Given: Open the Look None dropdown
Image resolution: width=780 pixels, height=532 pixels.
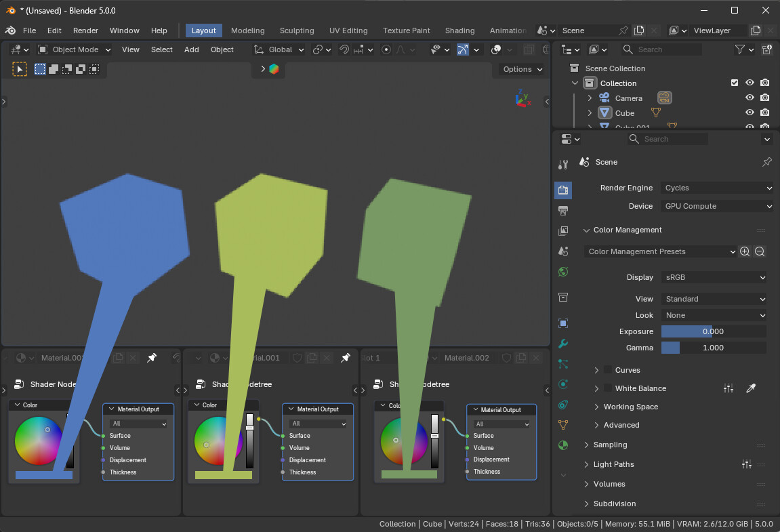Looking at the screenshot, I should point(714,315).
